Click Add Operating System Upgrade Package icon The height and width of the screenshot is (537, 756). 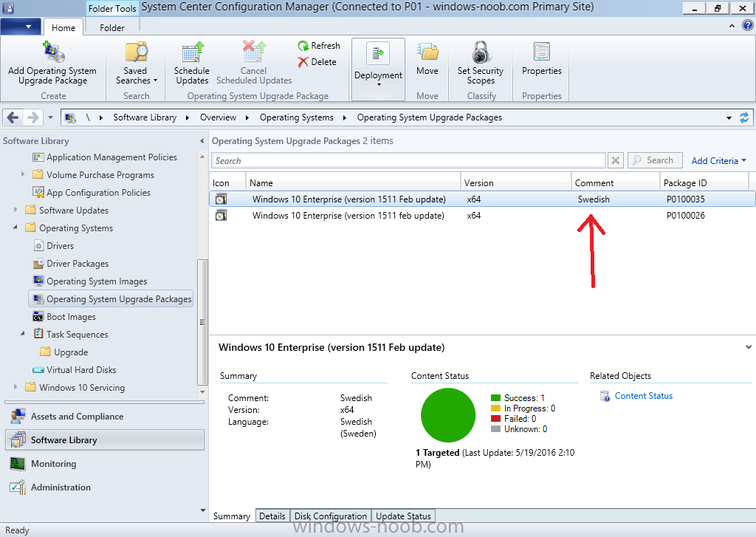click(53, 52)
